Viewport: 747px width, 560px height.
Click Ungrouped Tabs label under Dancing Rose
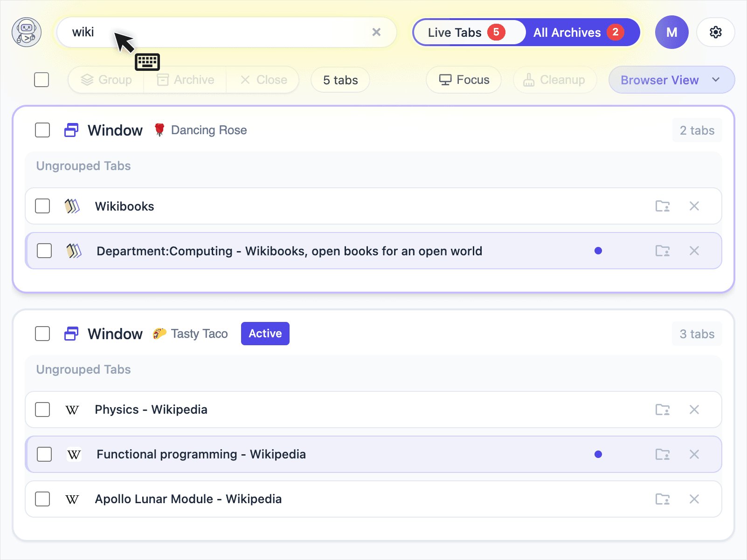83,166
